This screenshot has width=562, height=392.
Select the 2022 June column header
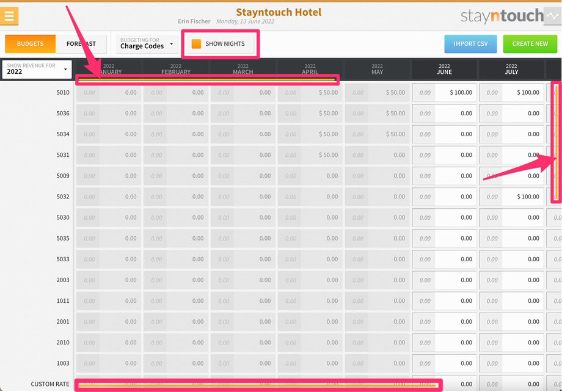click(445, 69)
